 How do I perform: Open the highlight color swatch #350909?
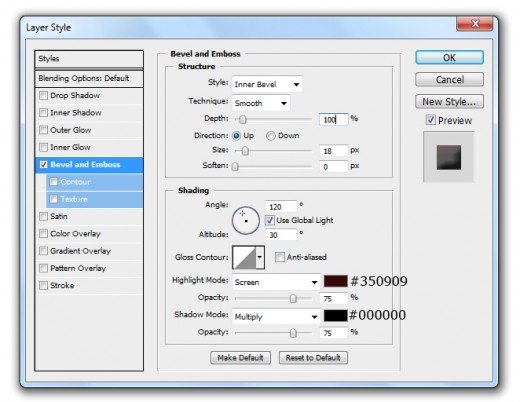coord(336,281)
